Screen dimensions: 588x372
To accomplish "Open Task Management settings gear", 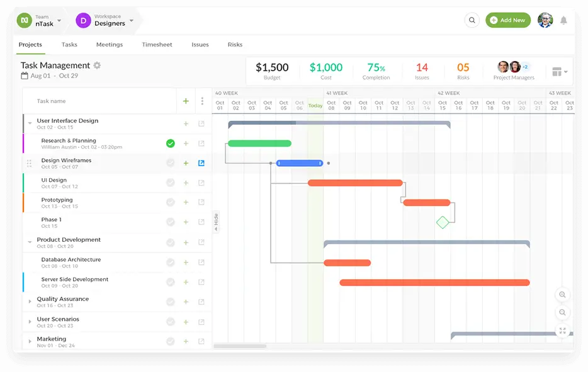I will [x=97, y=65].
